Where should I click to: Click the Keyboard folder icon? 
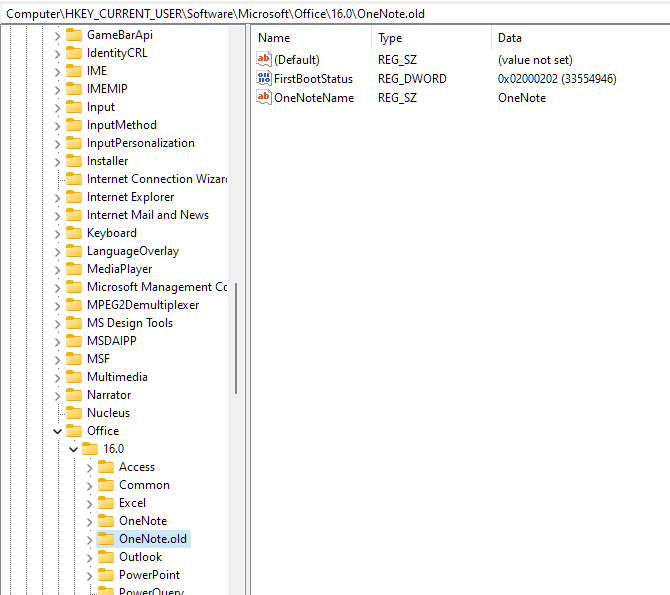74,233
